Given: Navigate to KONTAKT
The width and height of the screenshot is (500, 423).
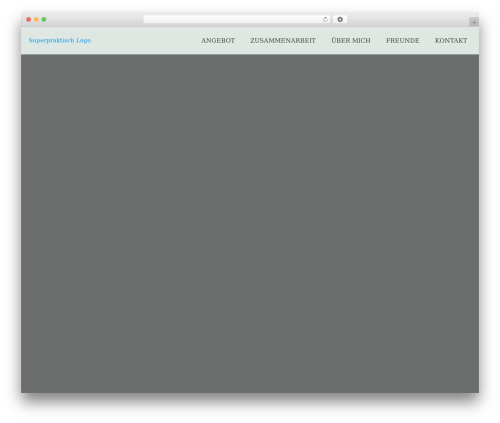Looking at the screenshot, I should [x=451, y=40].
